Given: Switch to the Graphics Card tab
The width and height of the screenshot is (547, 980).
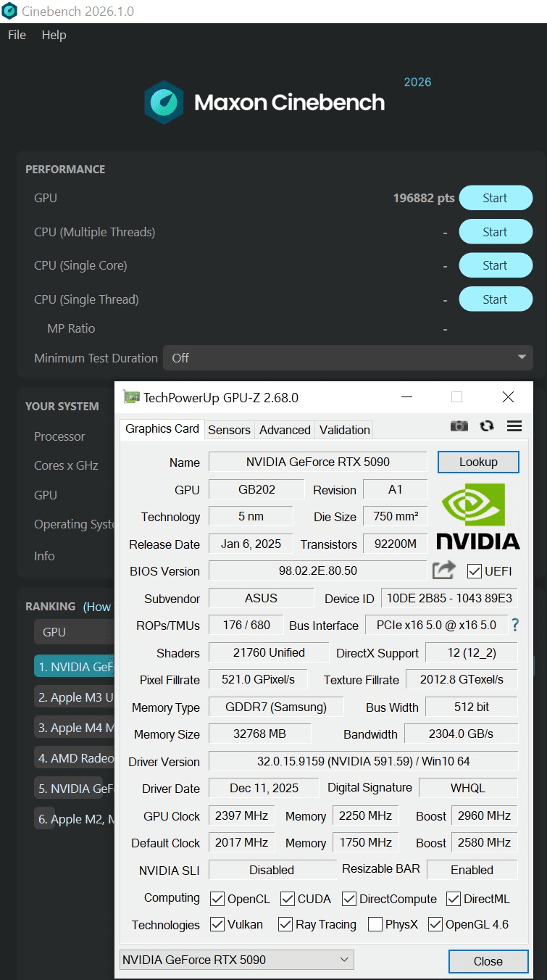Looking at the screenshot, I should click(162, 428).
